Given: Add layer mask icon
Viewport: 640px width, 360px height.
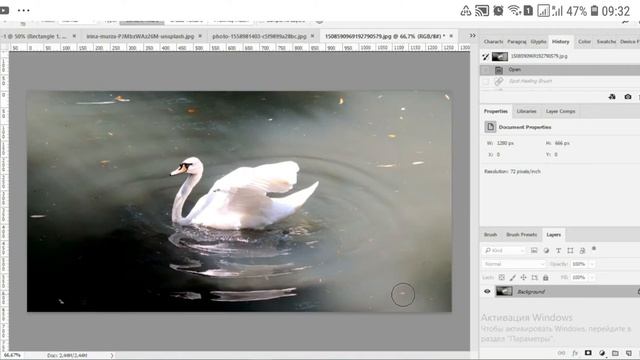Looking at the screenshot, I should click(588, 353).
